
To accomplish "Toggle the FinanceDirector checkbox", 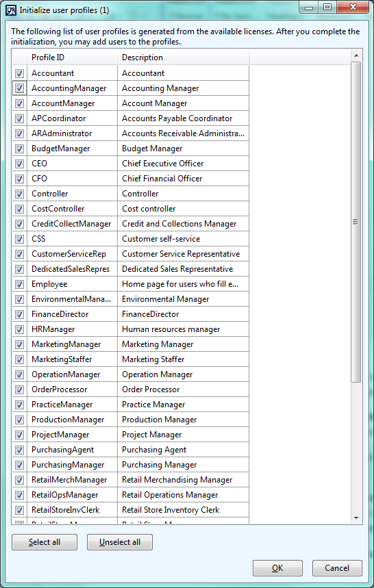I will click(19, 314).
